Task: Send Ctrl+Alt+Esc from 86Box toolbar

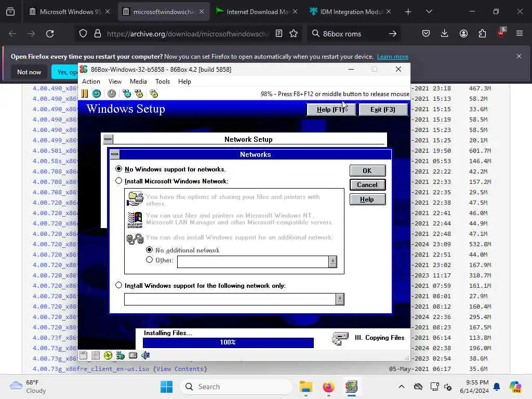Action: 139,94
